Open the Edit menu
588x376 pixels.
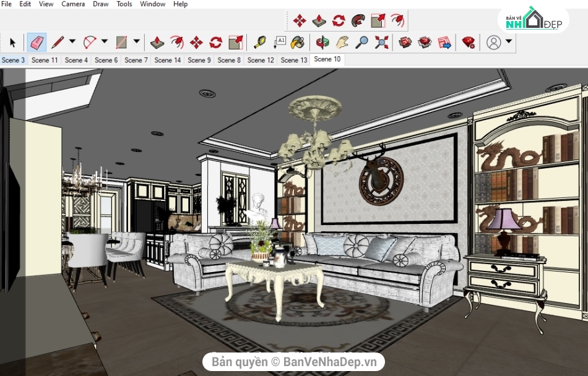point(25,4)
